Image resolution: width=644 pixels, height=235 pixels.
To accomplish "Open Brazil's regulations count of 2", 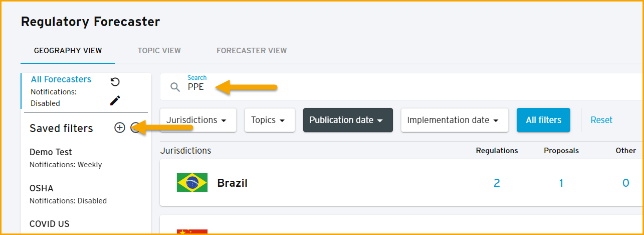I will click(x=497, y=183).
